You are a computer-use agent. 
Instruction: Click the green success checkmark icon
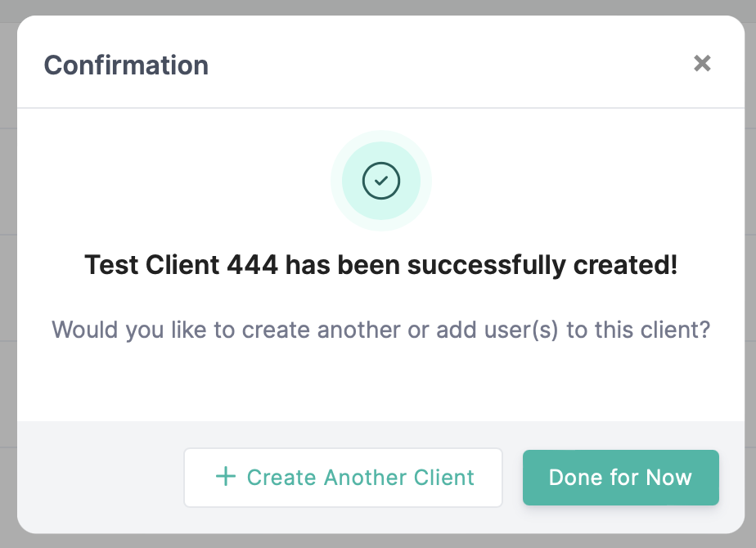click(x=380, y=181)
